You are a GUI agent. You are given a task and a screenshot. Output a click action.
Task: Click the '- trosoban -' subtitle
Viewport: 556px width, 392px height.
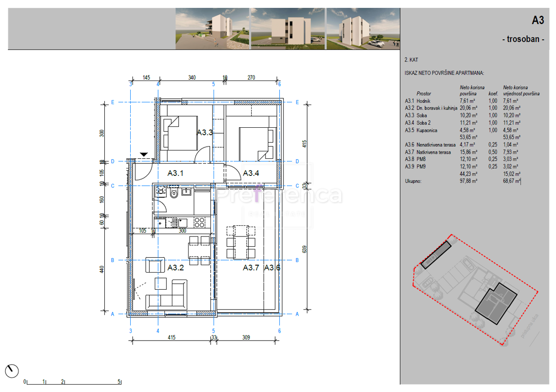523,39
